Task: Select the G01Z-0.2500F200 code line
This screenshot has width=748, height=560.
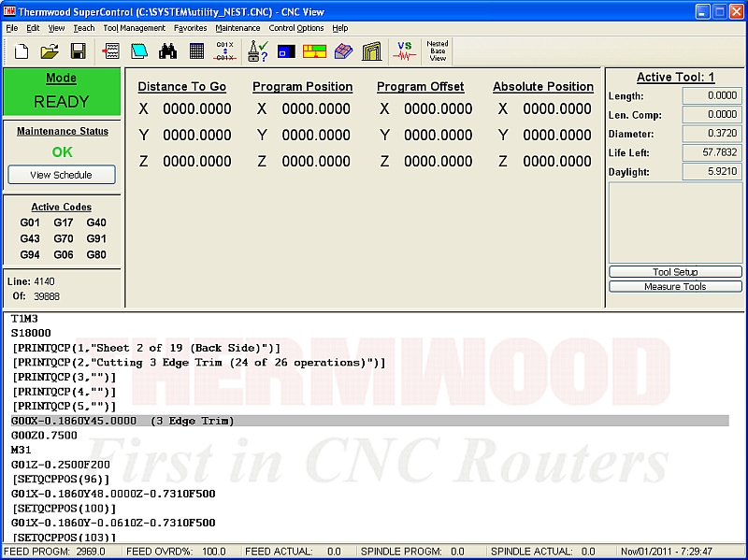Action: point(61,465)
